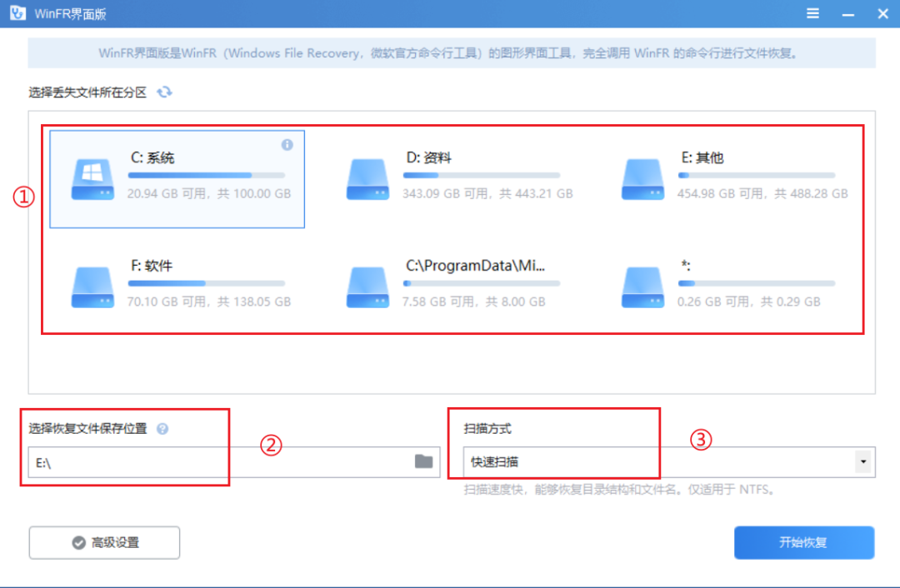Click the WinFR界面版 intro banner text
Viewport: 900px width, 588px height.
(448, 53)
